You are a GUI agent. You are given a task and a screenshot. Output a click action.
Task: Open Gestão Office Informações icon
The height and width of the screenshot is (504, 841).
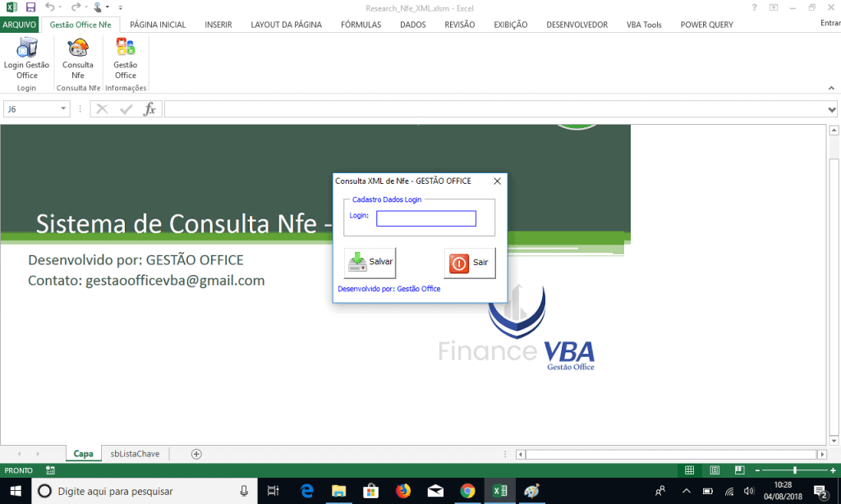[x=126, y=59]
